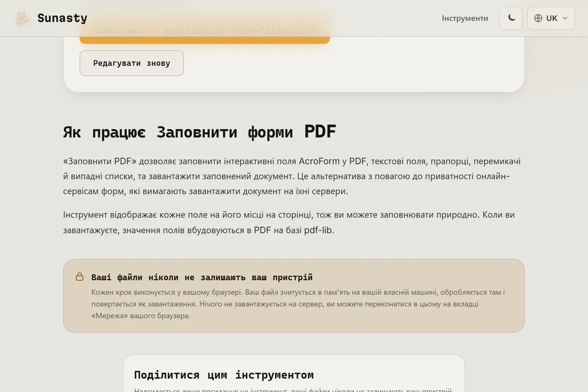Click the paragraph starting Інструмент відображає кожне поле
This screenshot has width=588, height=392.
click(x=289, y=222)
